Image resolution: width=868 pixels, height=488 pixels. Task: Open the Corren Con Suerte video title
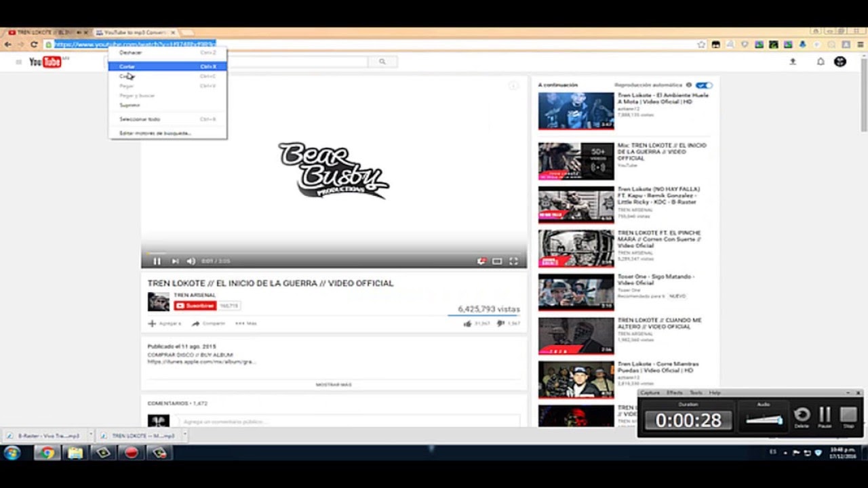659,239
